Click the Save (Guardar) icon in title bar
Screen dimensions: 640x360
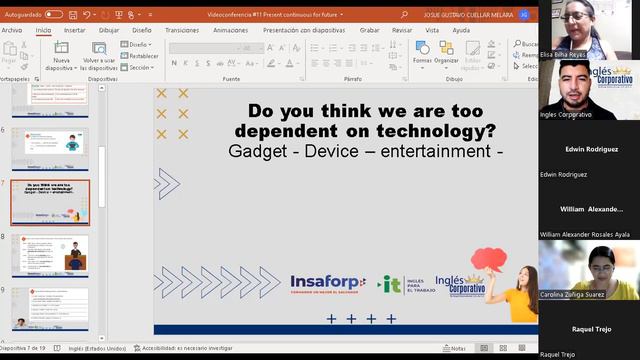click(73, 15)
